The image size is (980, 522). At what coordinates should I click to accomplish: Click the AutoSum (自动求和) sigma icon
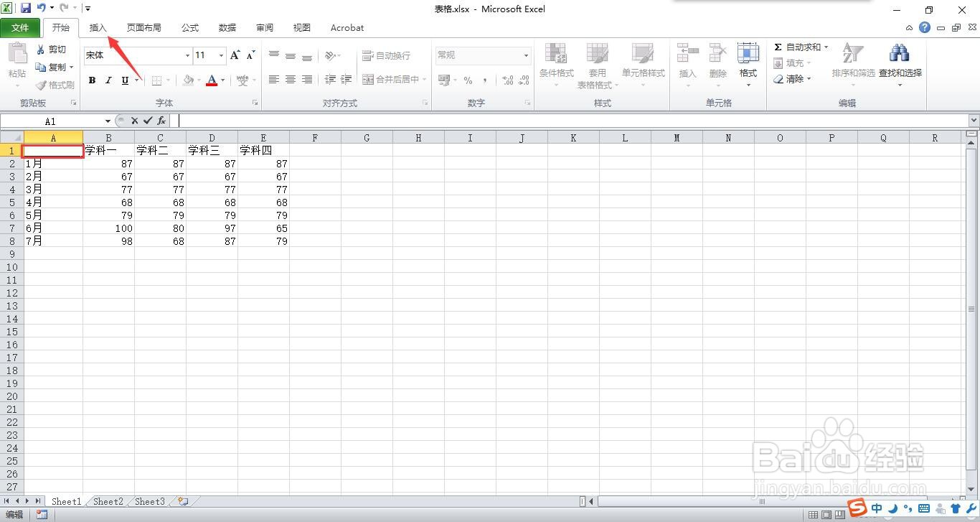point(778,47)
